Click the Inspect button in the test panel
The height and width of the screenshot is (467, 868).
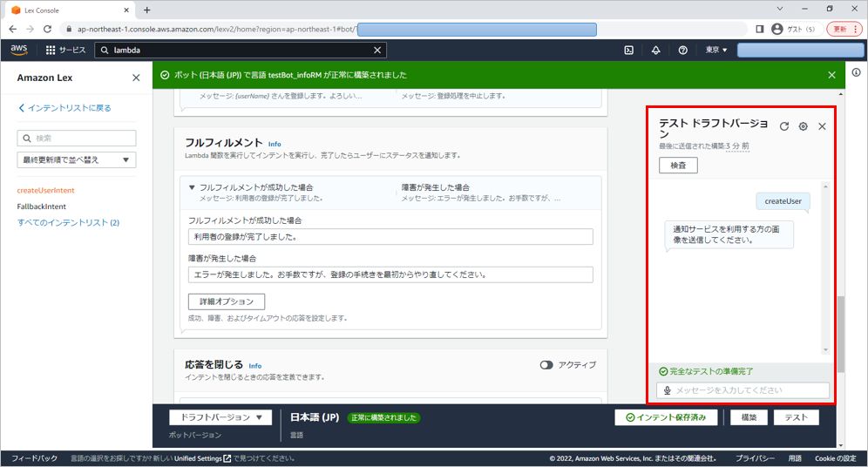pos(678,166)
